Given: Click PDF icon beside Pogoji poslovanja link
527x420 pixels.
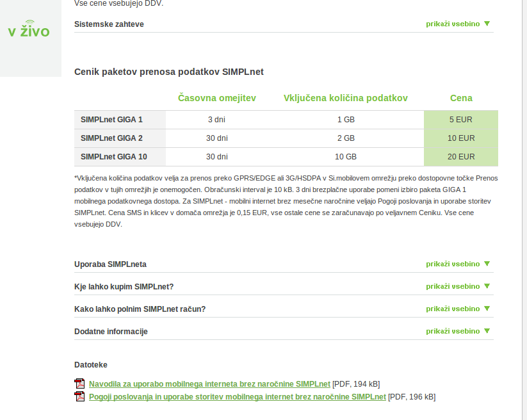Looking at the screenshot, I should 79,396.
